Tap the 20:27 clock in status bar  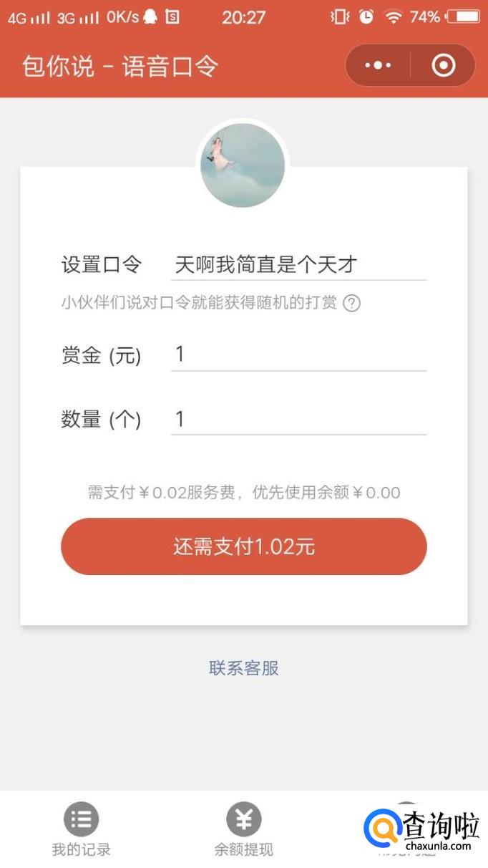(x=243, y=16)
